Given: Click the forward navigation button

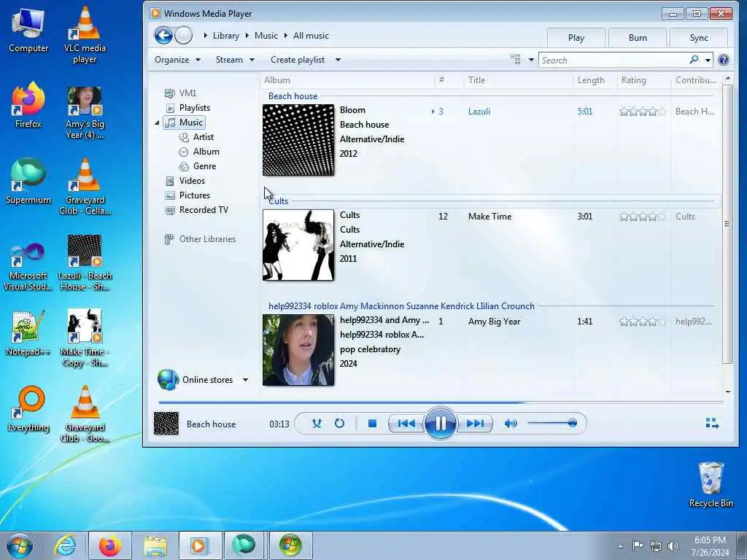Looking at the screenshot, I should click(x=183, y=35).
